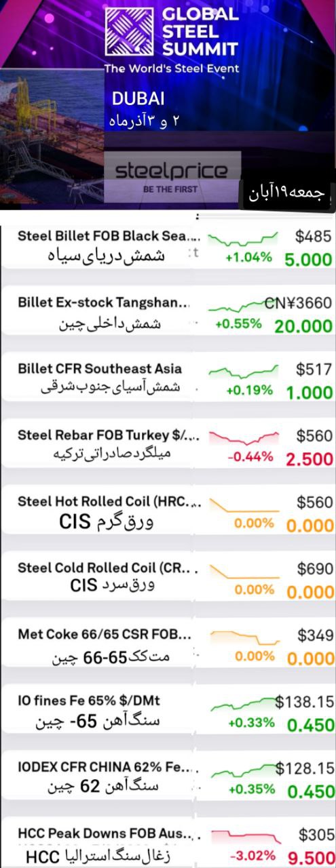Click the orange Hot Rolled Coil chart

coord(243,505)
